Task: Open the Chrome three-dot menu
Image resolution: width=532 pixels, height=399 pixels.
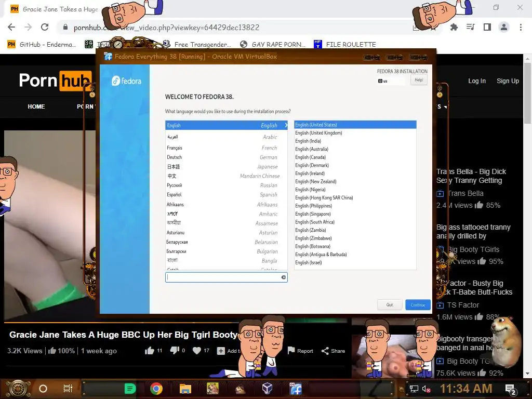Action: (521, 27)
